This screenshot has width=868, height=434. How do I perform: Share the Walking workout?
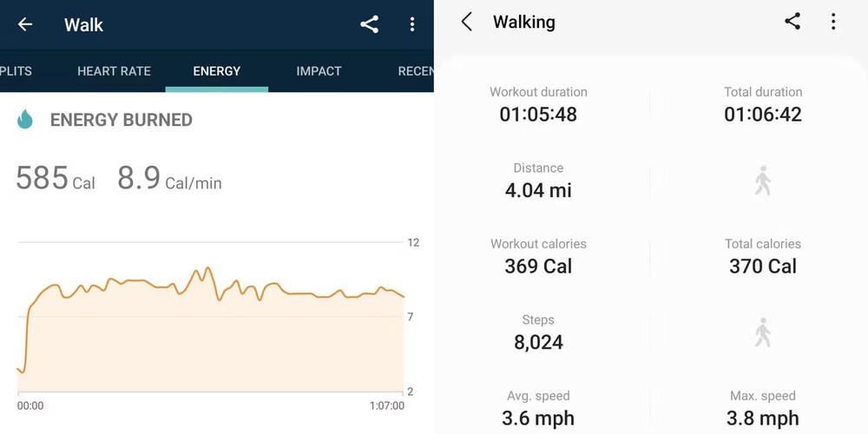coord(792,22)
